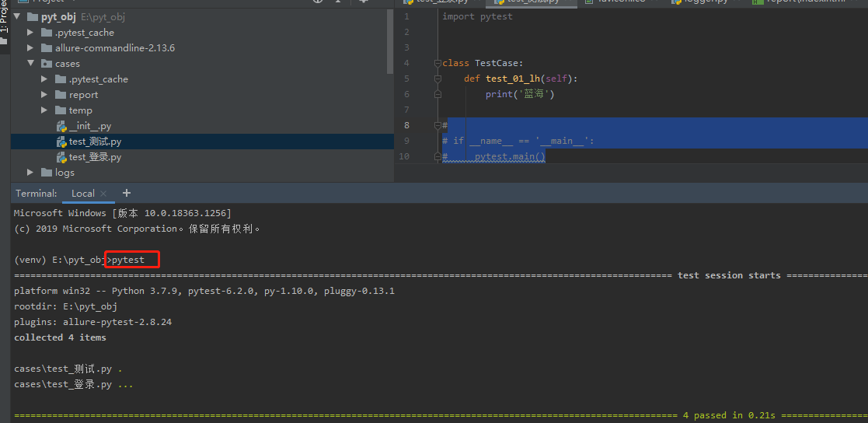Select the report folder name
The height and width of the screenshot is (423, 868).
[x=84, y=95]
